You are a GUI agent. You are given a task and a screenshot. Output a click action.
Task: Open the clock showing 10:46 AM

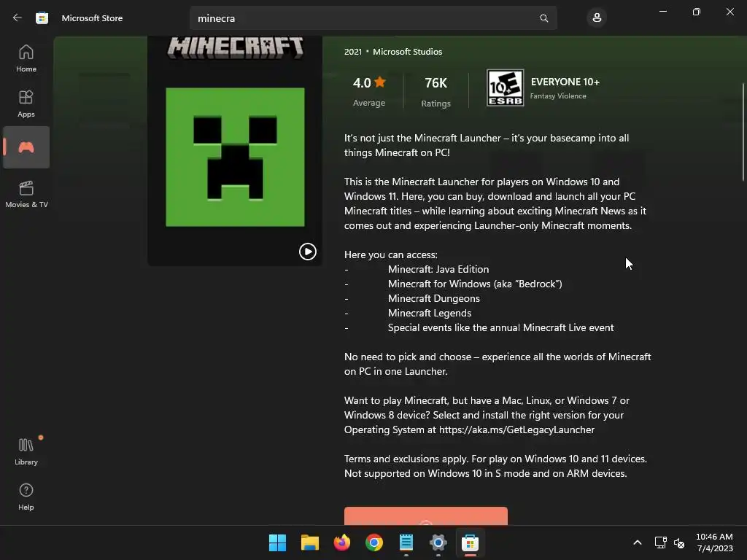[x=714, y=542]
